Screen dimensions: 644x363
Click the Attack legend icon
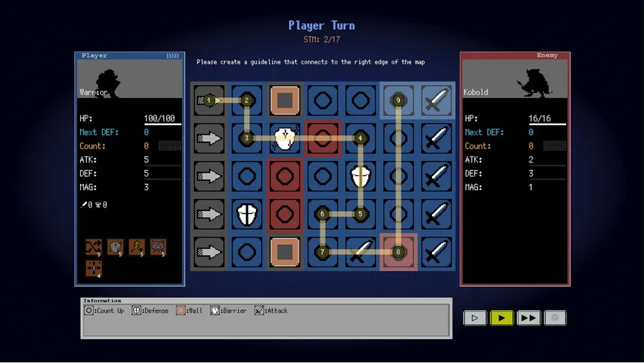[259, 311]
